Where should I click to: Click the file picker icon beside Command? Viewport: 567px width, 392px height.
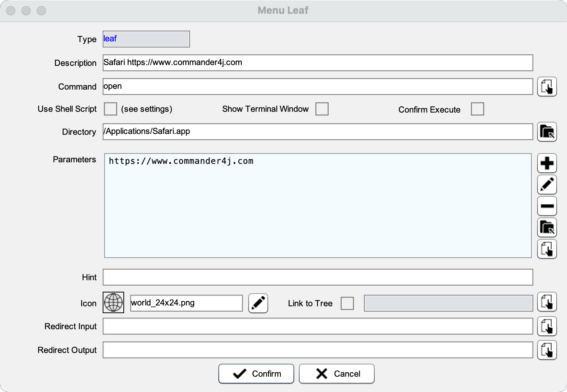pos(547,87)
